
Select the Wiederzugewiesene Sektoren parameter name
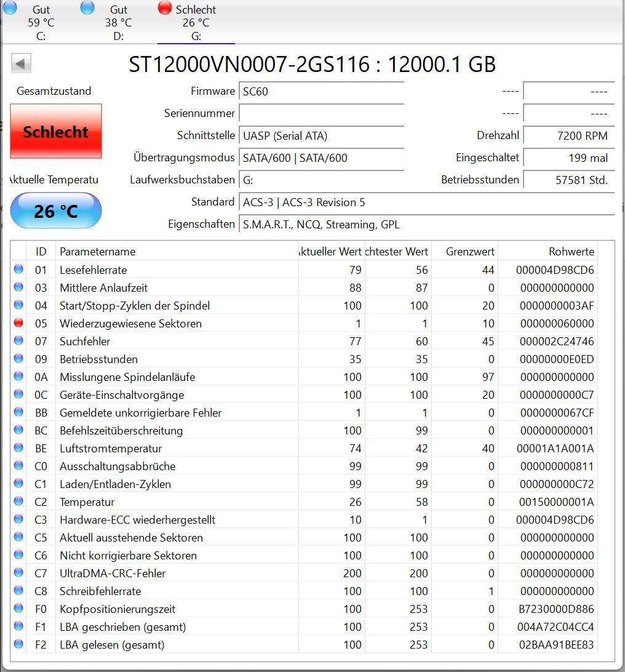[130, 324]
